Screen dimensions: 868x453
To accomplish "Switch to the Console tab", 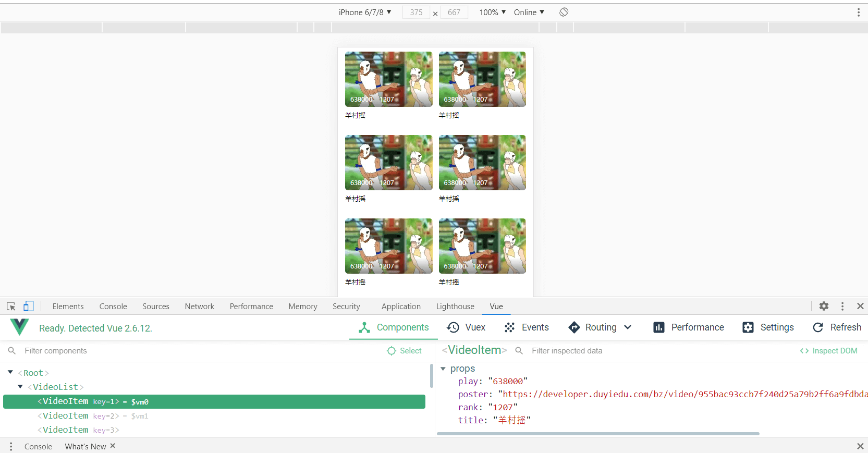I will point(113,307).
